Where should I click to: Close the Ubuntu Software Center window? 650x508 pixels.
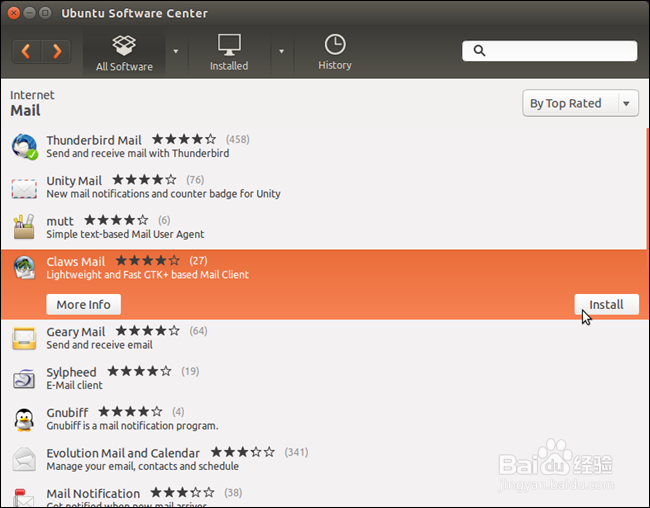click(14, 13)
